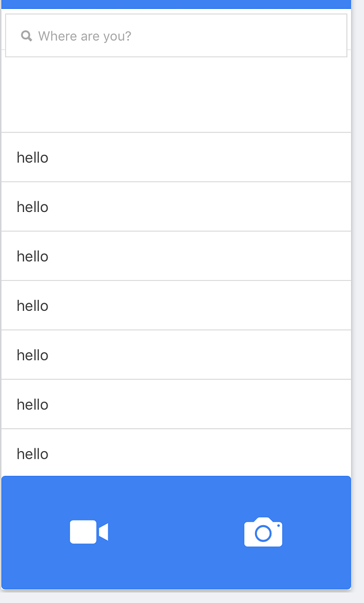Viewport: 364px width, 603px height.
Task: Pick the fifth hello list row
Action: [x=176, y=355]
